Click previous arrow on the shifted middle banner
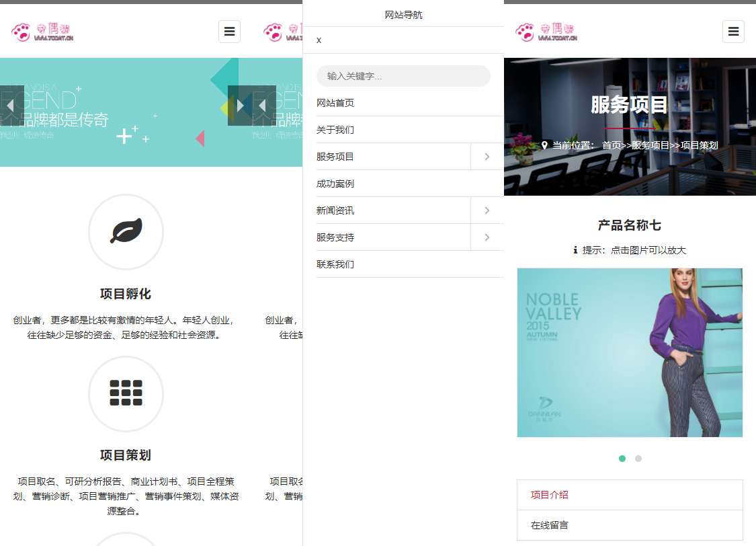756x546 pixels. [263, 106]
